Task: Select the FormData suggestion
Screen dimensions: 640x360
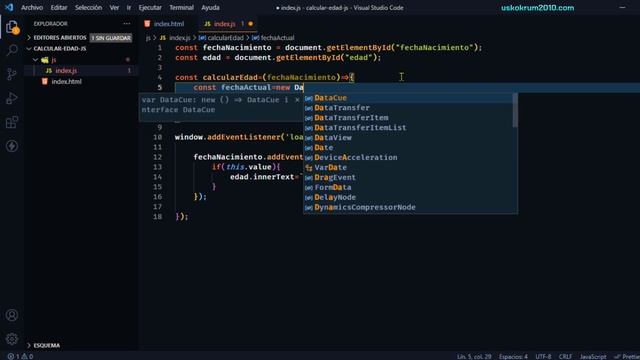Action: coord(408,187)
